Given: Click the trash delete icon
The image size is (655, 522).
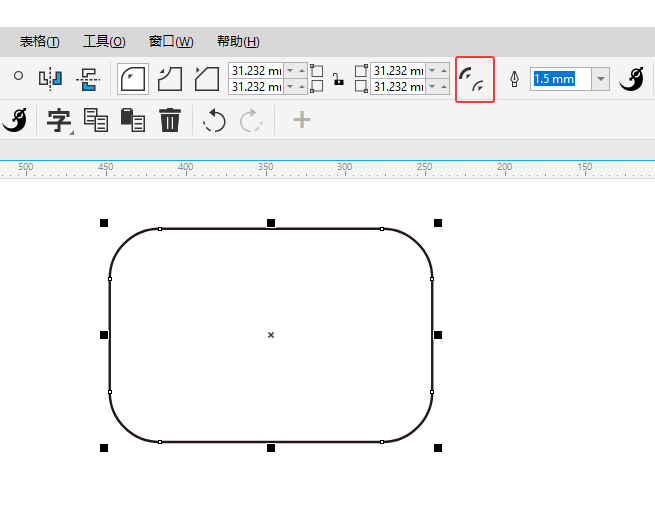Looking at the screenshot, I should (170, 120).
